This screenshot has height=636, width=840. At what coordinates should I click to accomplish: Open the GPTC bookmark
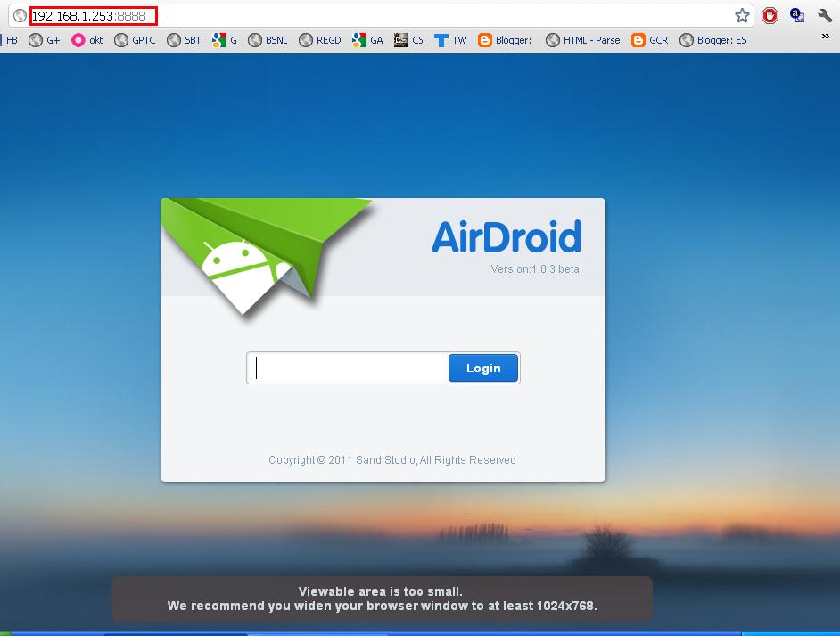point(135,40)
